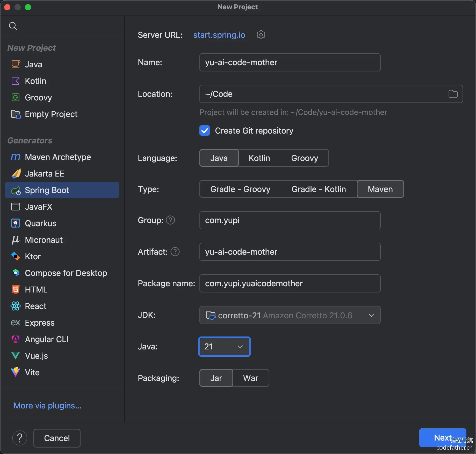Image resolution: width=476 pixels, height=454 pixels.
Task: Choose Gradle - Kotlin build type
Action: [x=319, y=189]
